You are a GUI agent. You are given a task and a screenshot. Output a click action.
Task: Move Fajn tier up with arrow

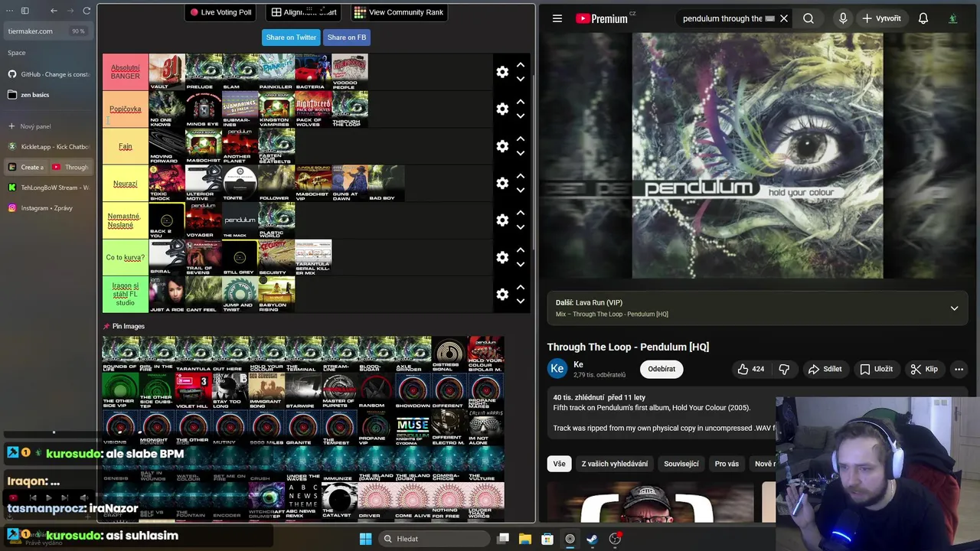(x=521, y=139)
